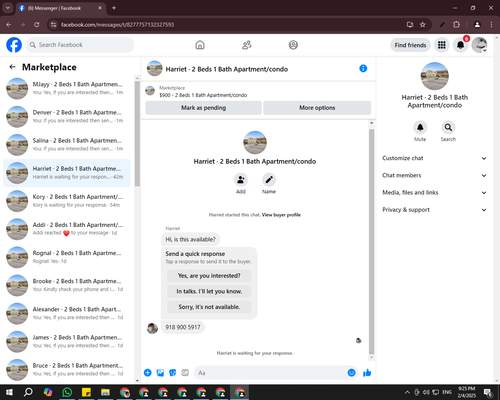Edit the chat name

(269, 180)
